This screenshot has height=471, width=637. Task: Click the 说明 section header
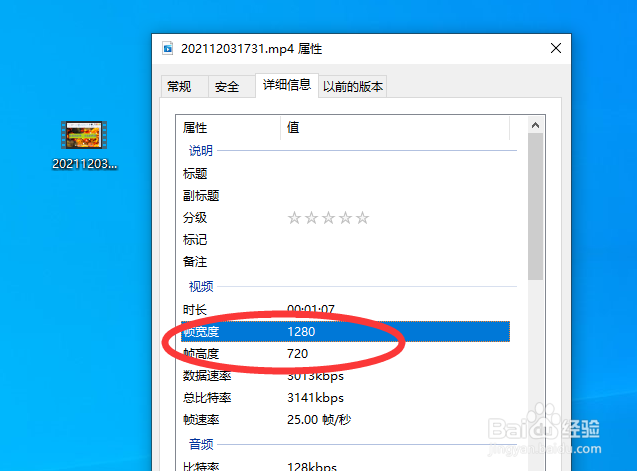[x=201, y=151]
